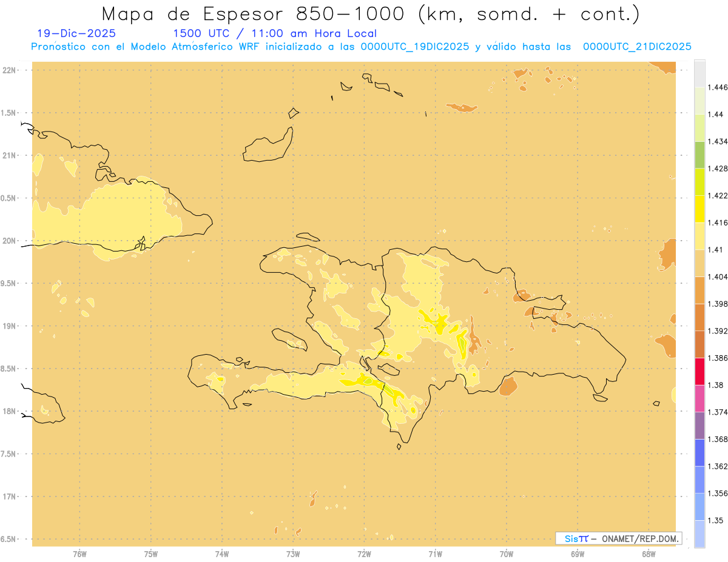Image resolution: width=728 pixels, height=562 pixels.
Task: Click the colorbar value "1.392"
Action: coord(719,331)
